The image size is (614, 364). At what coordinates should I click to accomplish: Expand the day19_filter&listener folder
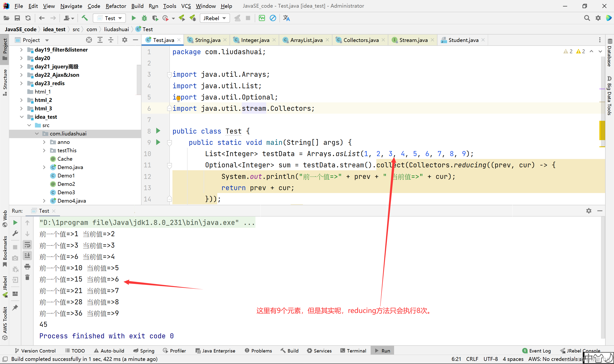(21, 50)
